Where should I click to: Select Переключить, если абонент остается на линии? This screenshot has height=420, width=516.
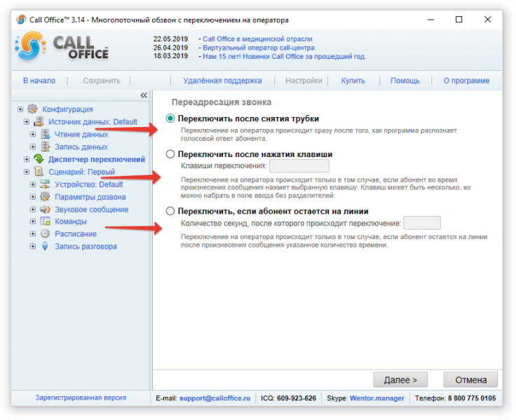pyautogui.click(x=170, y=211)
